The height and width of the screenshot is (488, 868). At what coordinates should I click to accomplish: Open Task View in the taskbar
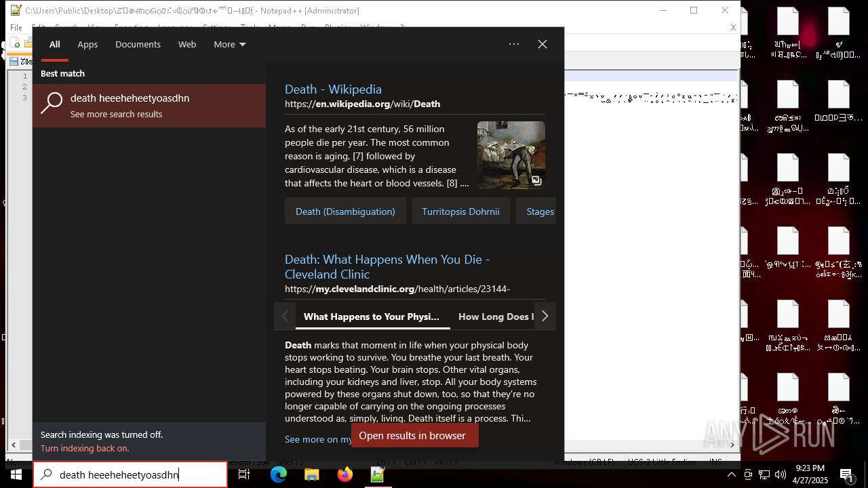pyautogui.click(x=244, y=474)
